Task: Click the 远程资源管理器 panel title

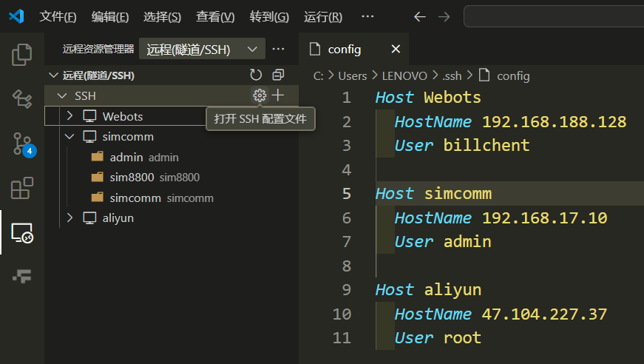Action: 98,49
